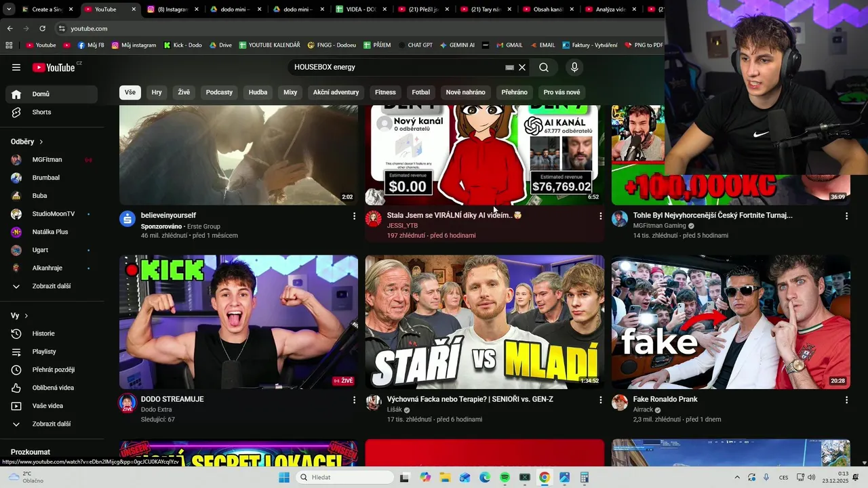868x488 pixels.
Task: Select the Podcasty filter chip
Action: pyautogui.click(x=219, y=92)
